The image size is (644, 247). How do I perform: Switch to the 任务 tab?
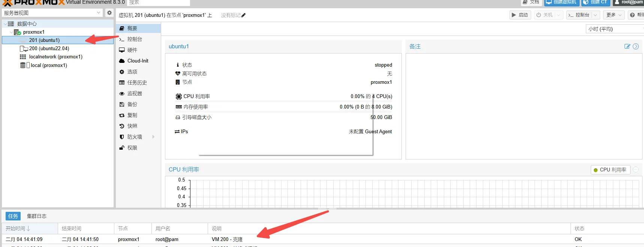tap(13, 216)
